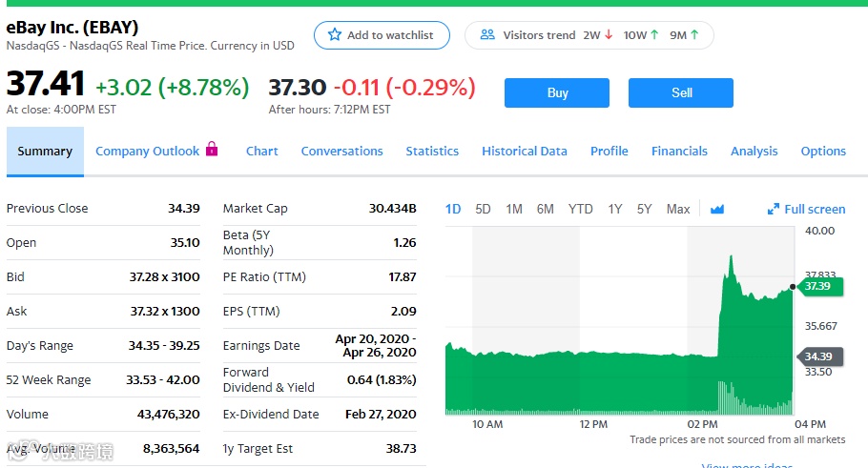Click the Full screen expand arrows icon
This screenshot has height=468, width=868.
point(774,209)
